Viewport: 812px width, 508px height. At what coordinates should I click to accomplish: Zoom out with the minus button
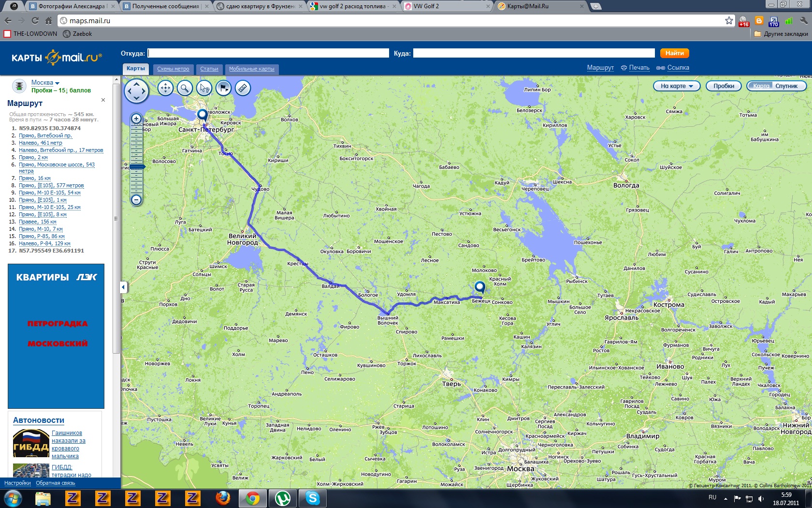pos(136,199)
